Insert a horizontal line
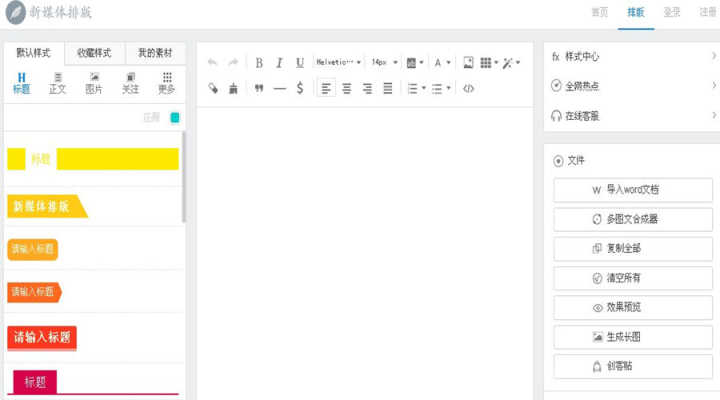Image resolution: width=720 pixels, height=400 pixels. tap(279, 88)
